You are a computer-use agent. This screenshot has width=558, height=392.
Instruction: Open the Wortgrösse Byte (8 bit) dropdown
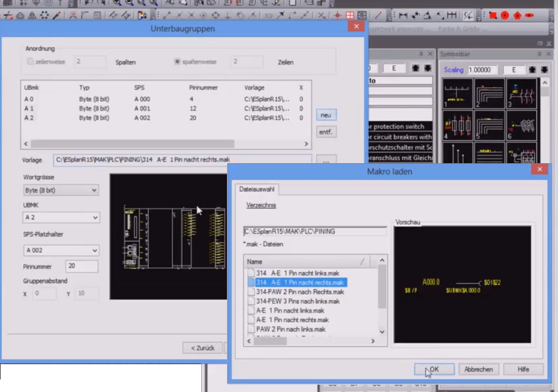pyautogui.click(x=61, y=190)
